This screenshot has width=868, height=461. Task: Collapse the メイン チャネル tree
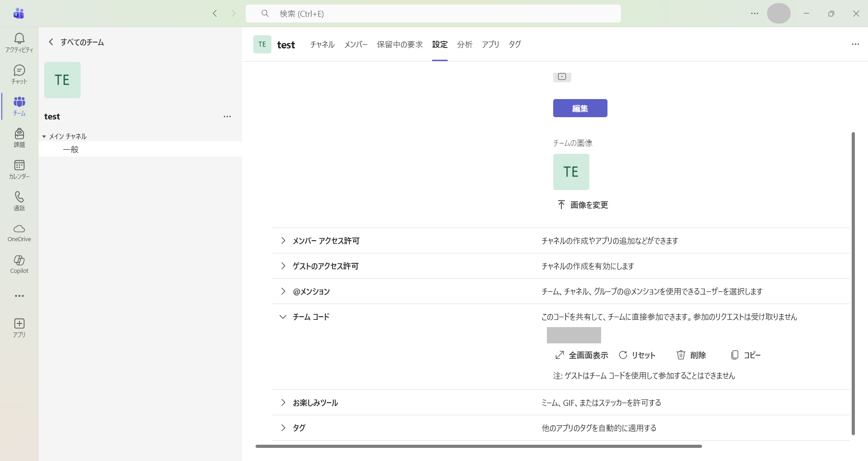[44, 136]
